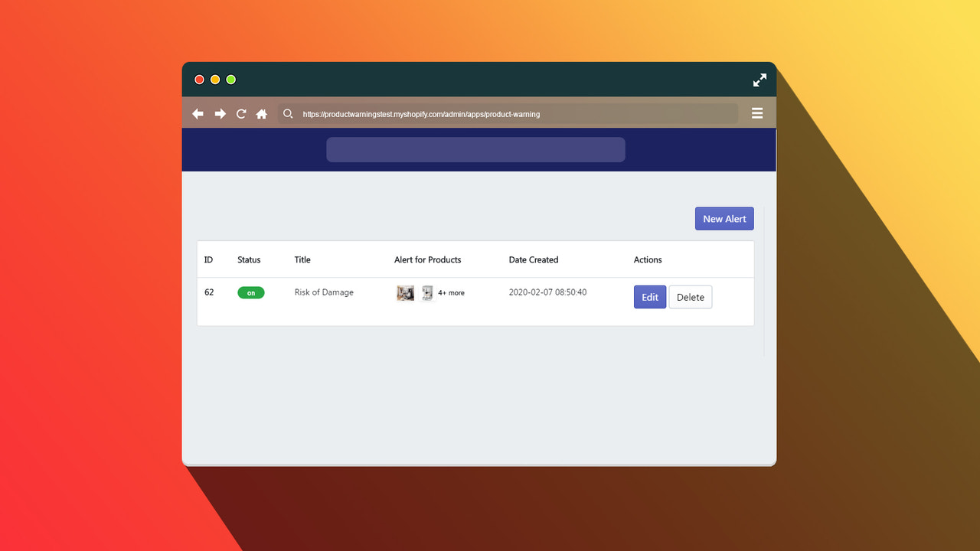Screen dimensions: 980x551
Task: Create a New Alert
Action: [x=724, y=218]
